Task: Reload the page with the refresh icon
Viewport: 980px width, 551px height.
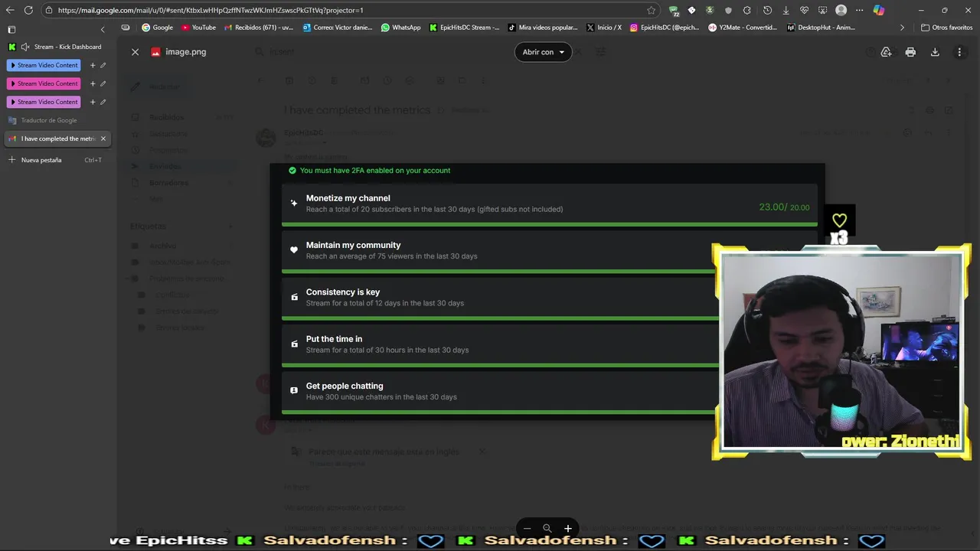Action: pyautogui.click(x=28, y=10)
